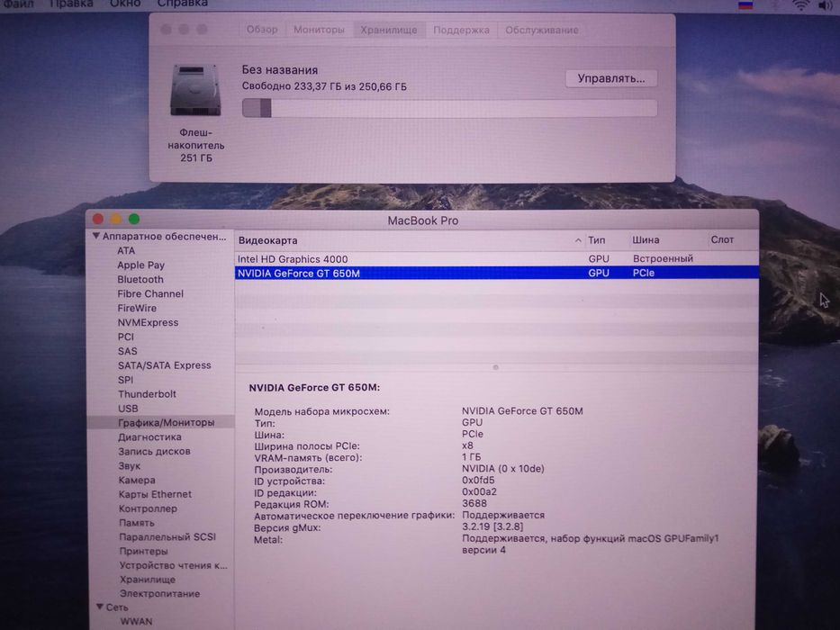Select Apple Pay in the sidebar
840x630 pixels.
tap(140, 265)
